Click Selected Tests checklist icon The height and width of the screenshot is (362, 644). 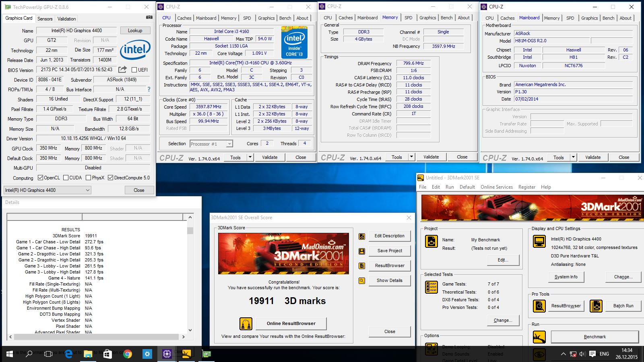(431, 287)
